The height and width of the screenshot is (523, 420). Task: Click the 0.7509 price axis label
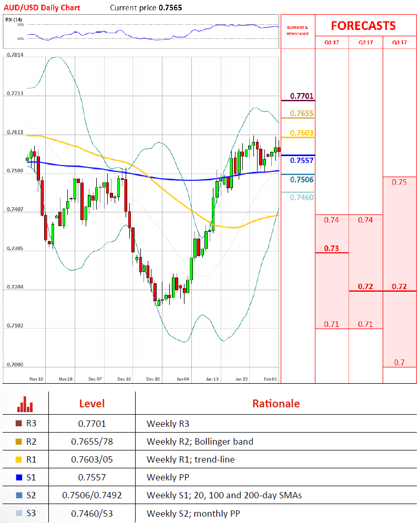pos(15,171)
